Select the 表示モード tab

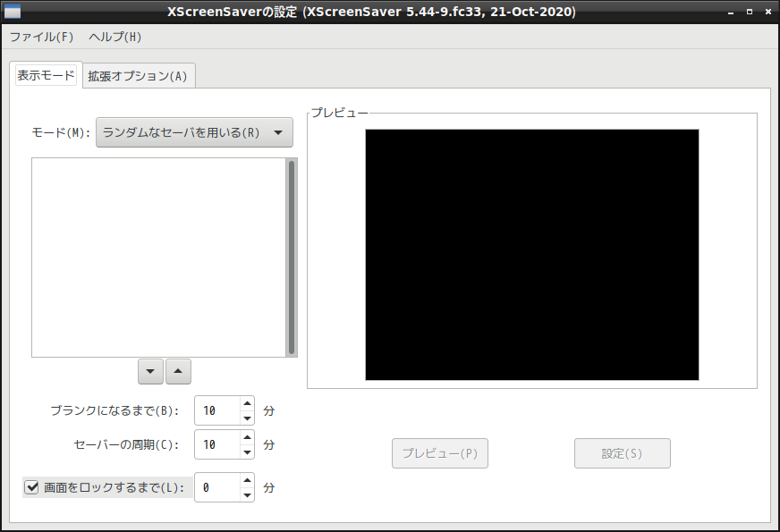(x=46, y=75)
